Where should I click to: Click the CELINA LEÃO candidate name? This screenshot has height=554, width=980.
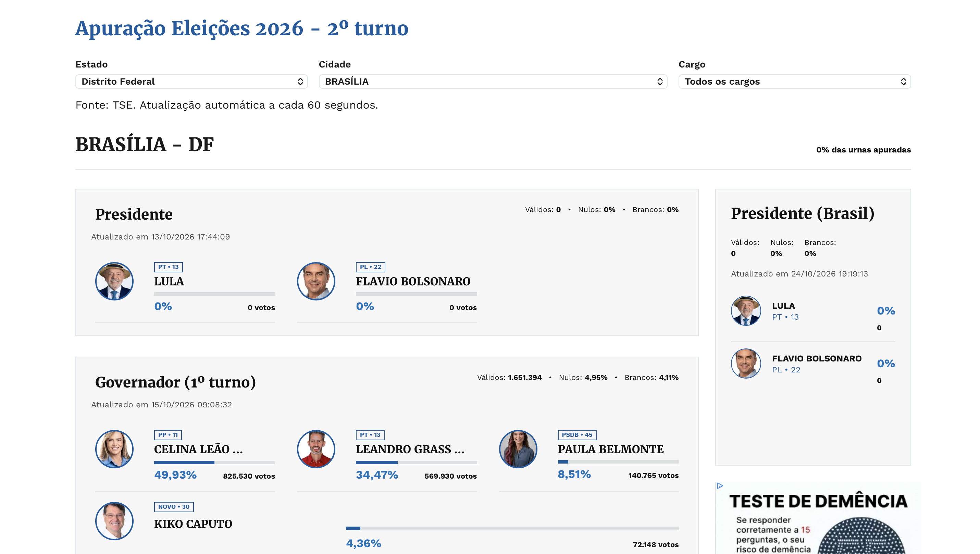coord(198,449)
